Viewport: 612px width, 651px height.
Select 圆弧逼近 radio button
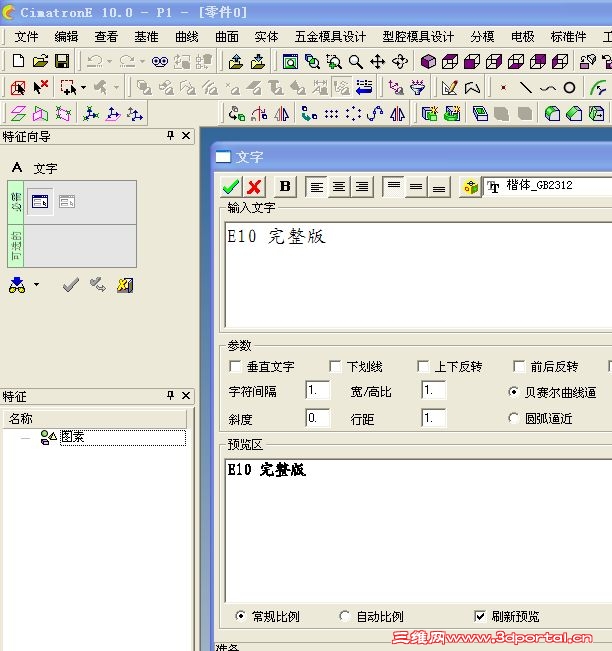tap(514, 418)
